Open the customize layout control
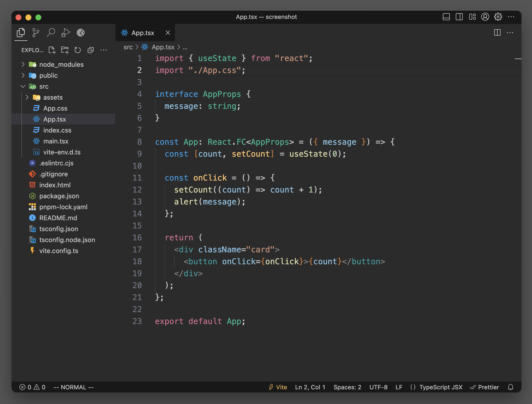The image size is (532, 404). (472, 17)
